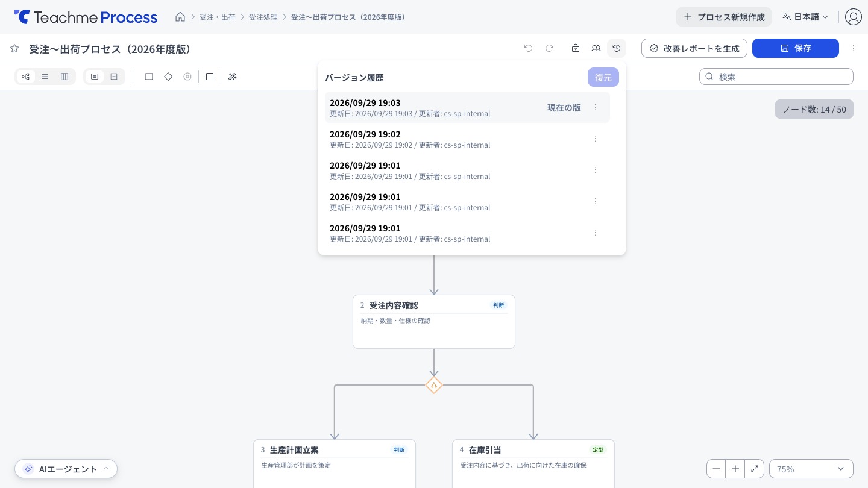868x488 pixels.
Task: Open the 75% zoom level dropdown
Action: point(811,469)
